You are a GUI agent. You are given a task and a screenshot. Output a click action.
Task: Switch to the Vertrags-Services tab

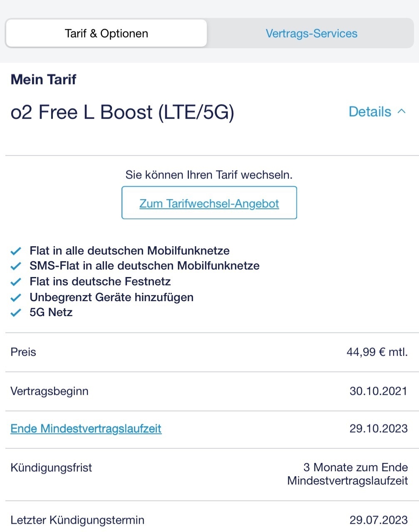pyautogui.click(x=312, y=33)
